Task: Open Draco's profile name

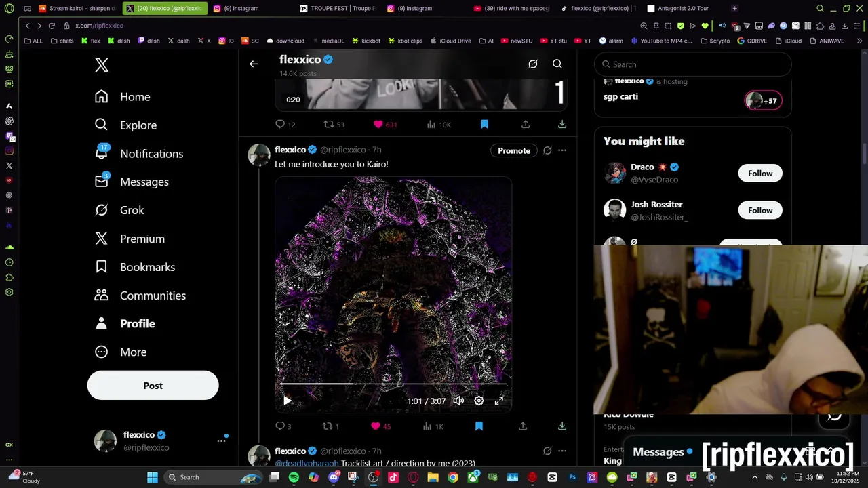Action: click(642, 167)
